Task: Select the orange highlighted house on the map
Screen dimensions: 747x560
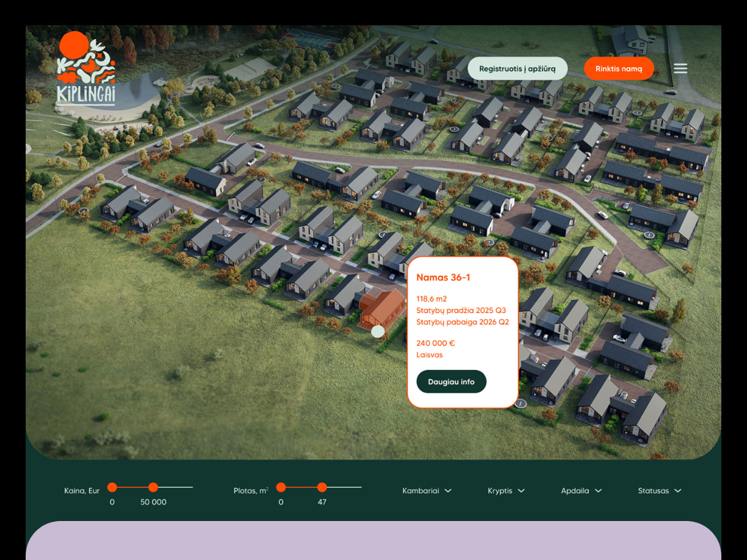Action: pos(382,308)
